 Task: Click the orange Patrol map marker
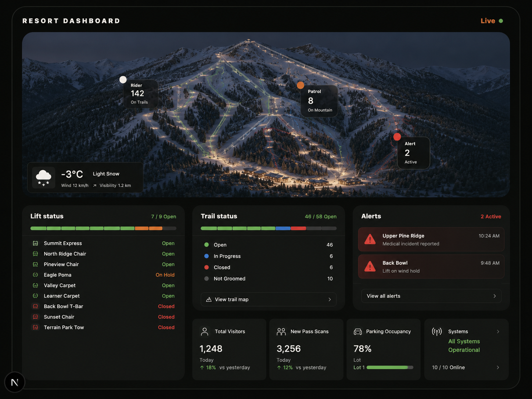click(301, 85)
